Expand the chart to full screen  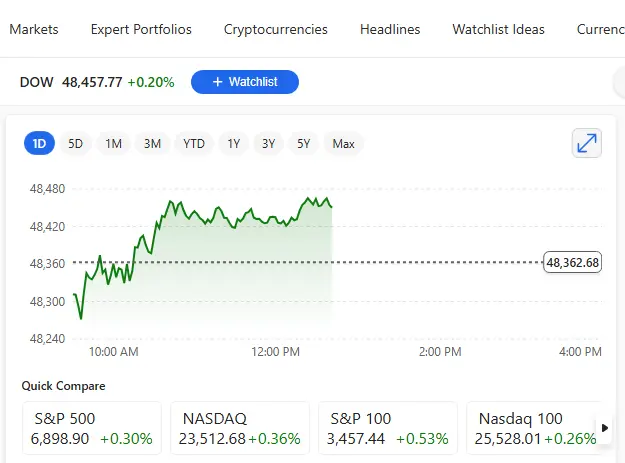point(587,143)
